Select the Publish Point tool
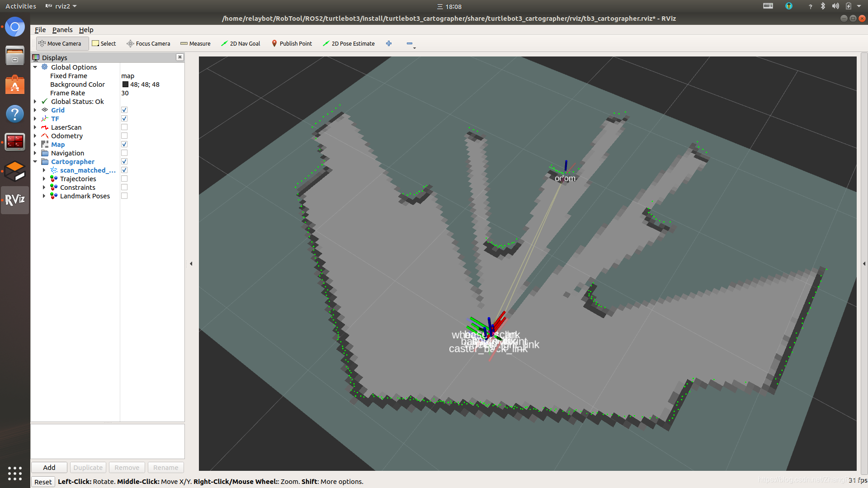 tap(292, 43)
